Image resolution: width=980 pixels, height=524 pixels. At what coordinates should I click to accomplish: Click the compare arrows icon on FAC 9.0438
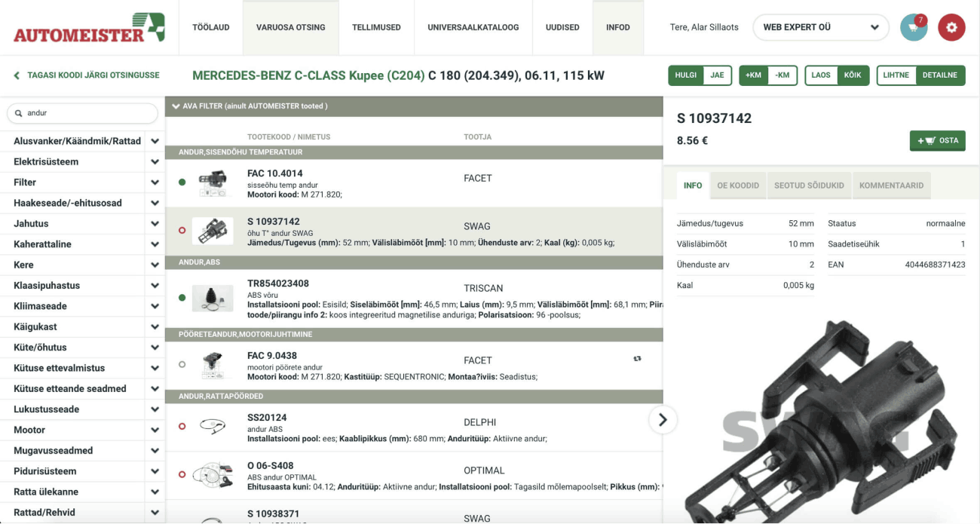(637, 360)
